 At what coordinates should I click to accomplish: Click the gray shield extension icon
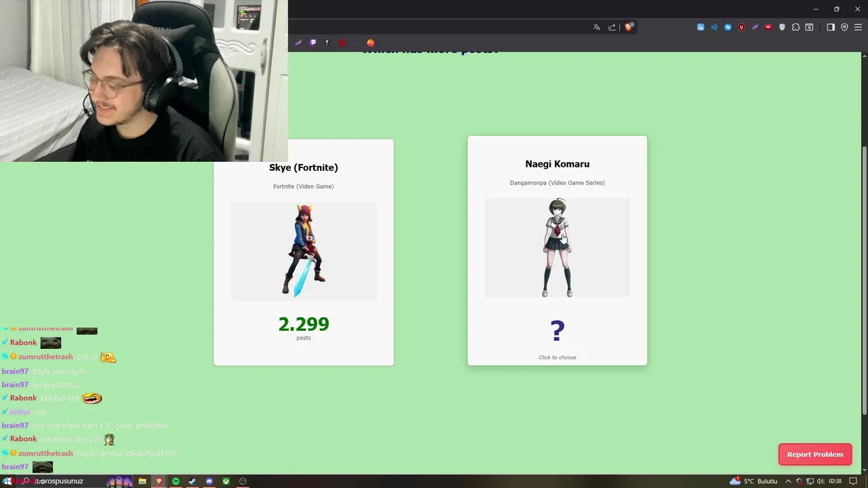point(782,27)
